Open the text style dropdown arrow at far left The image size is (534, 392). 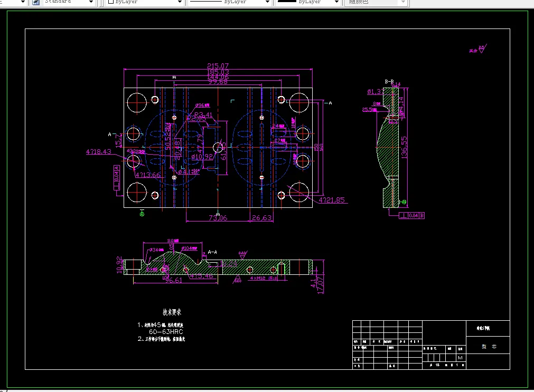tap(23, 2)
